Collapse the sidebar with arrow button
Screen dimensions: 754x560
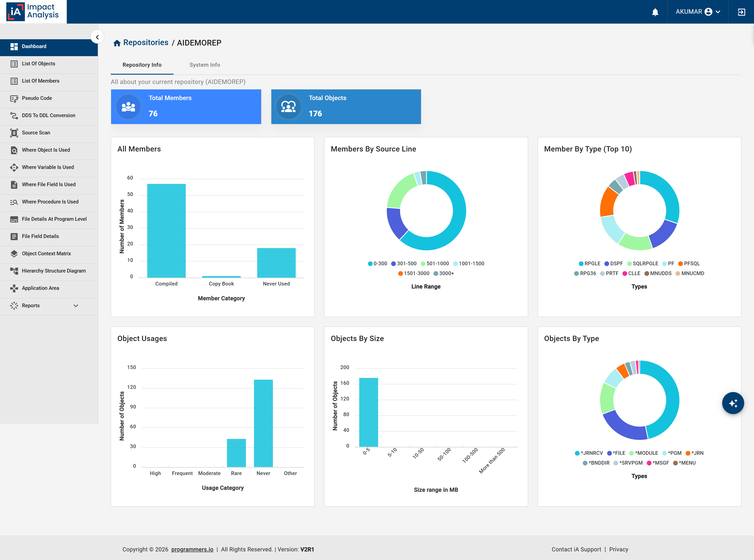tap(97, 37)
